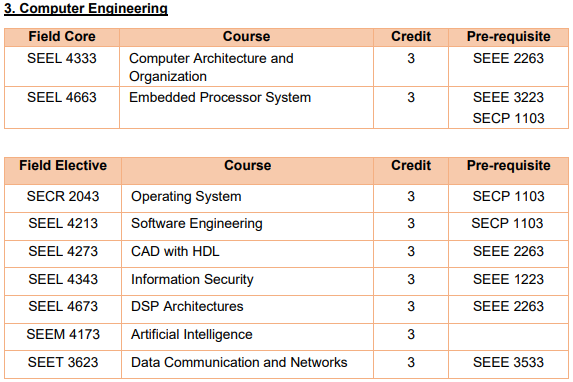573x382 pixels.
Task: Select the SEEL 4333 course code
Action: pyautogui.click(x=62, y=58)
